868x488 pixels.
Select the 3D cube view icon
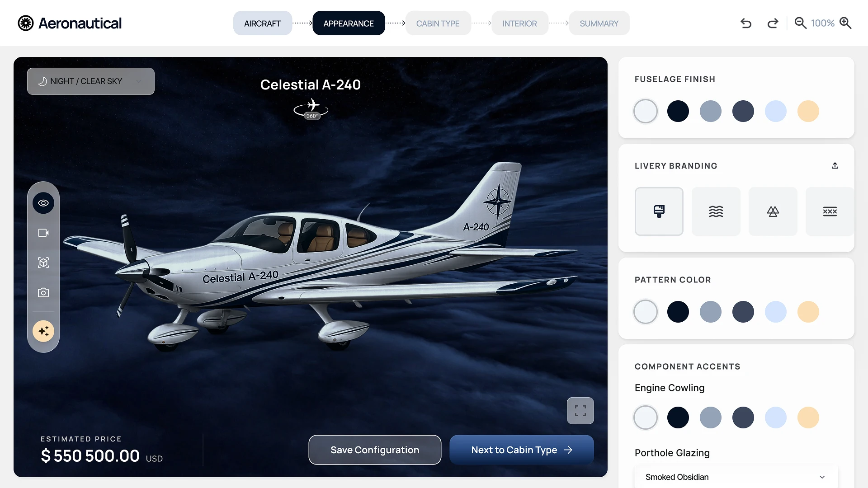click(x=43, y=263)
